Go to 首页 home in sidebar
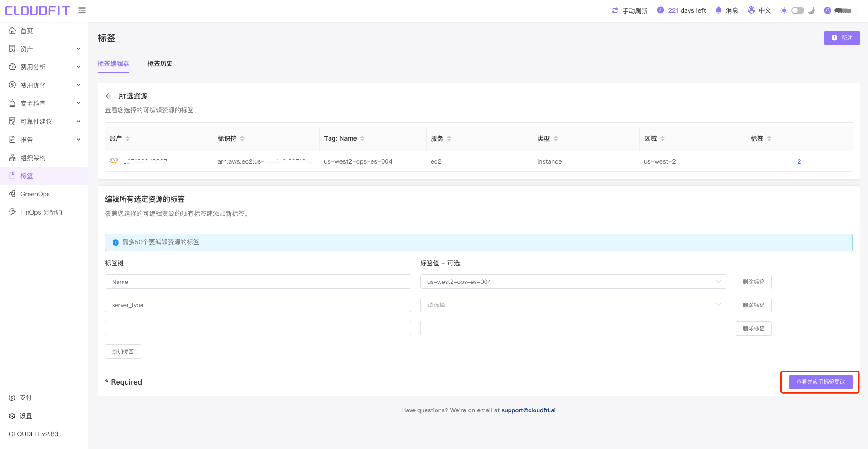Image resolution: width=868 pixels, height=449 pixels. pos(44,31)
